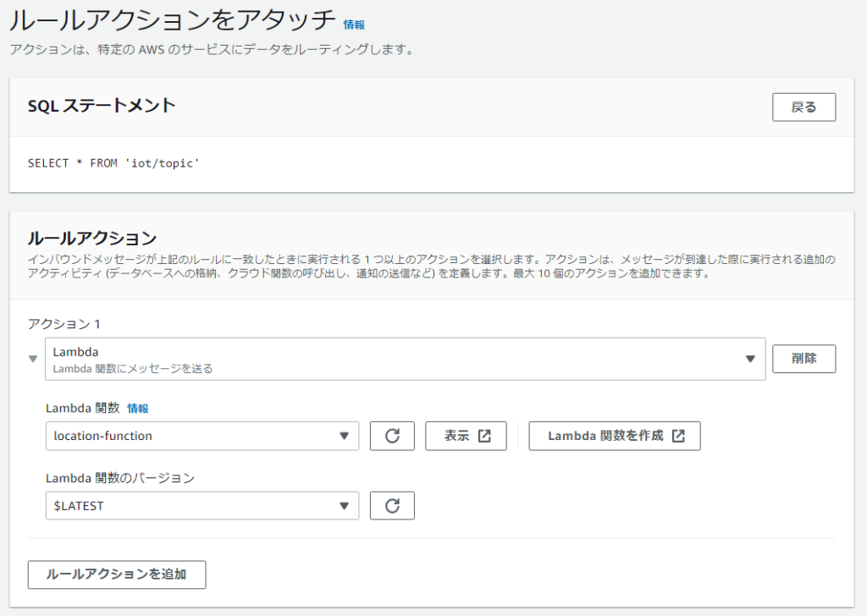This screenshot has width=867, height=616.
Task: Click the ルールアクションを追加 button
Action: click(x=116, y=574)
